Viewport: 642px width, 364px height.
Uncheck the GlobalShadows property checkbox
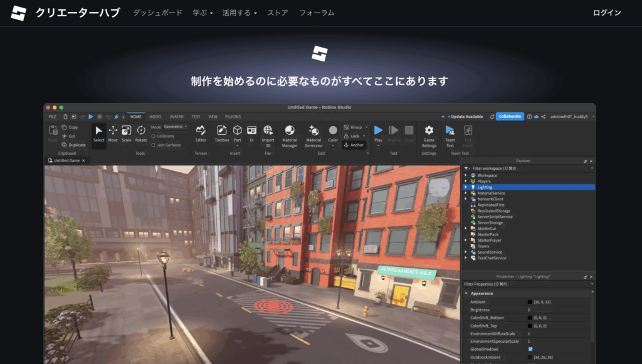pyautogui.click(x=530, y=349)
